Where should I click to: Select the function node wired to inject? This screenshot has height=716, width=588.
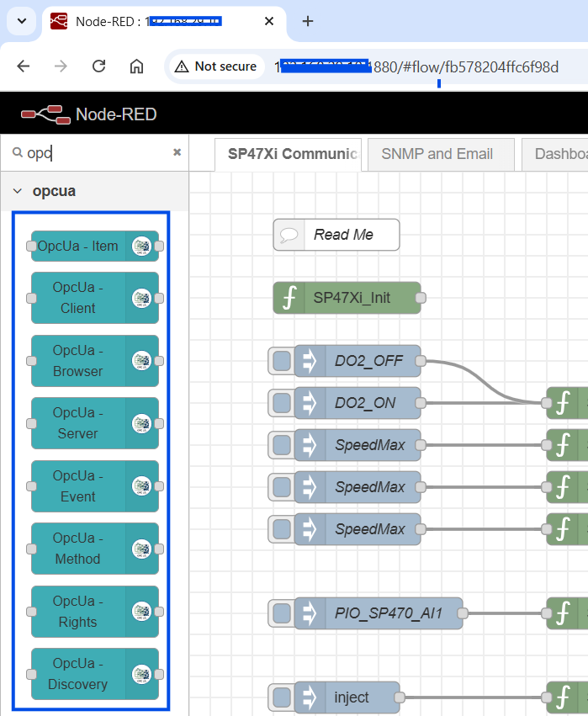(x=568, y=697)
